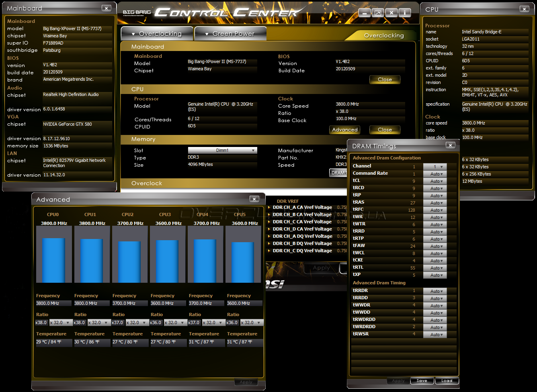Click the CPU3 frequency field 3600.0 MHz
537x392 pixels.
pos(168,303)
